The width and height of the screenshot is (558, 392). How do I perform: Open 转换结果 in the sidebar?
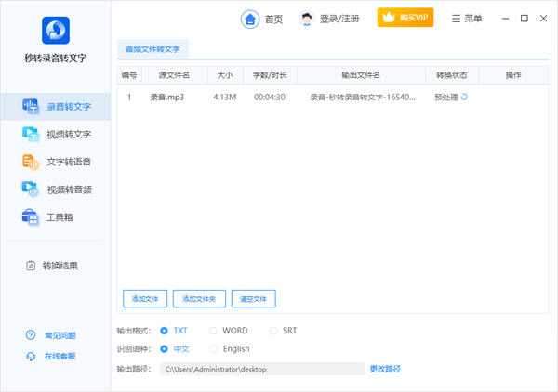point(52,266)
